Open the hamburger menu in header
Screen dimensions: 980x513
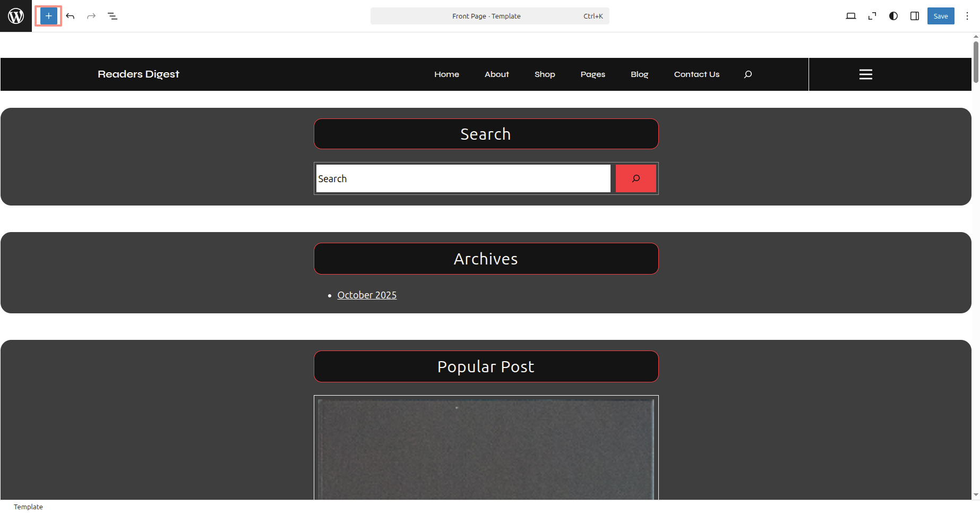(865, 74)
